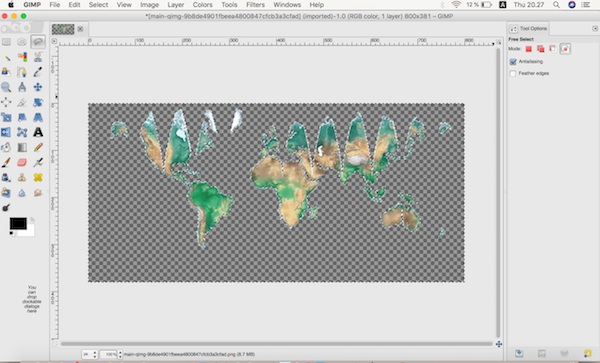Select the Pencil tool
Screen dimensions: 600x363
click(38, 147)
